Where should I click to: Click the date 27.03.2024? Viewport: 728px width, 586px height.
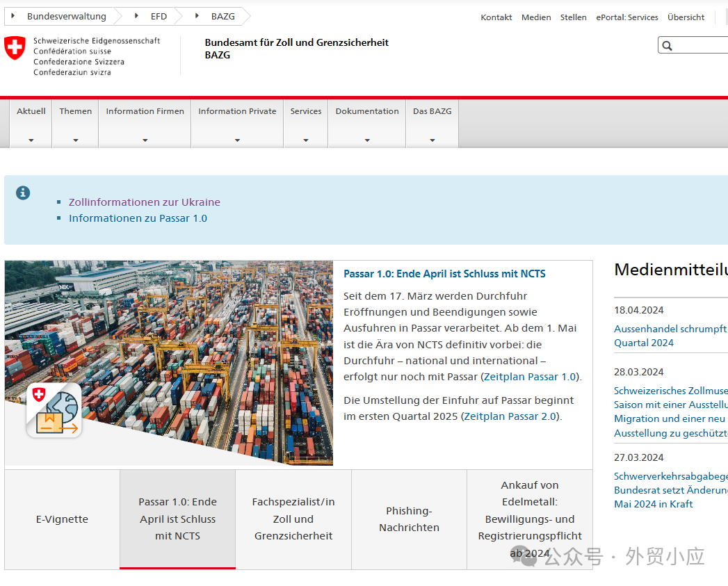(x=639, y=457)
